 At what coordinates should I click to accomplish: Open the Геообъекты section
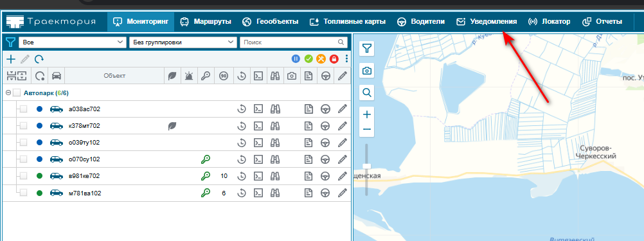(x=270, y=22)
